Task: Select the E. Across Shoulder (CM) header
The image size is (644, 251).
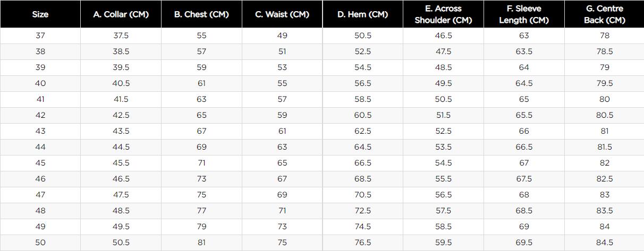Action: [443, 14]
